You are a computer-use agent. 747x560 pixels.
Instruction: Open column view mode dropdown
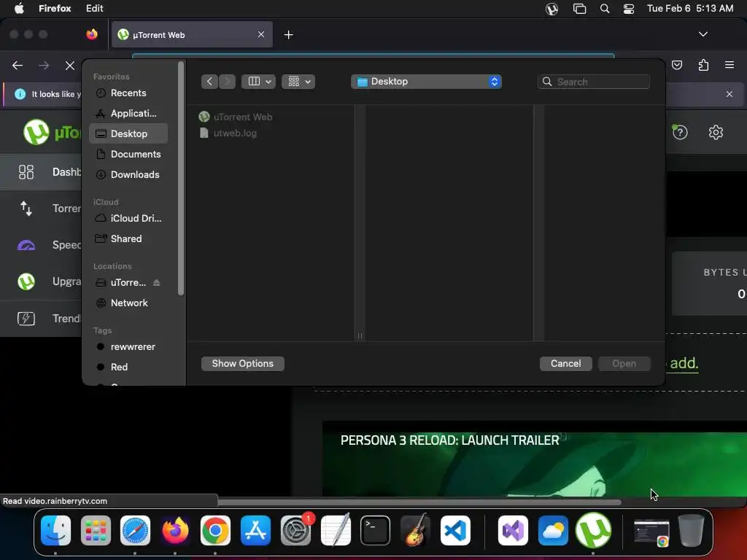258,82
